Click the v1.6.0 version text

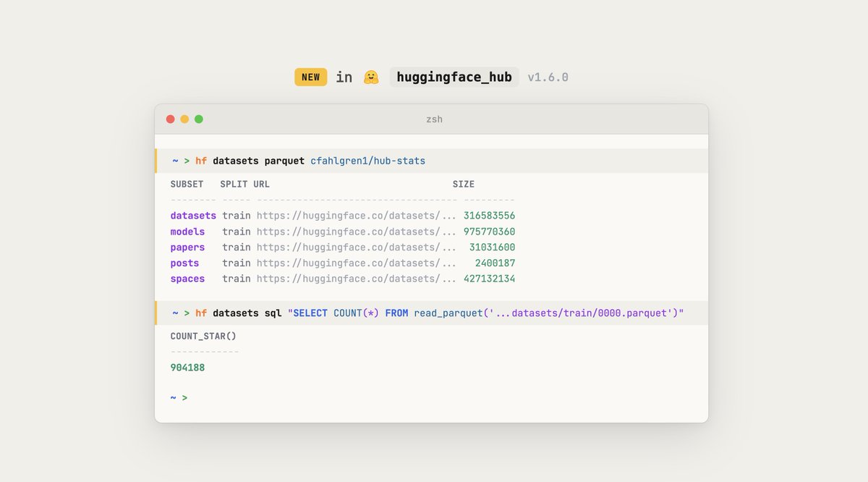coord(548,77)
